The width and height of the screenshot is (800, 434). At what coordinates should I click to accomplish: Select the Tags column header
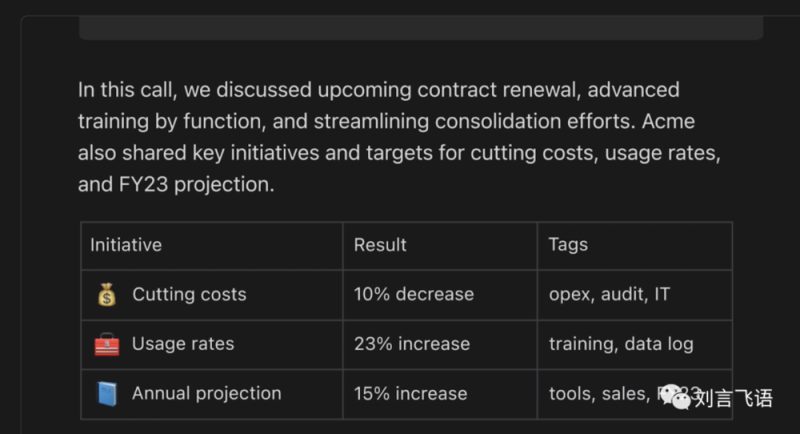[568, 245]
